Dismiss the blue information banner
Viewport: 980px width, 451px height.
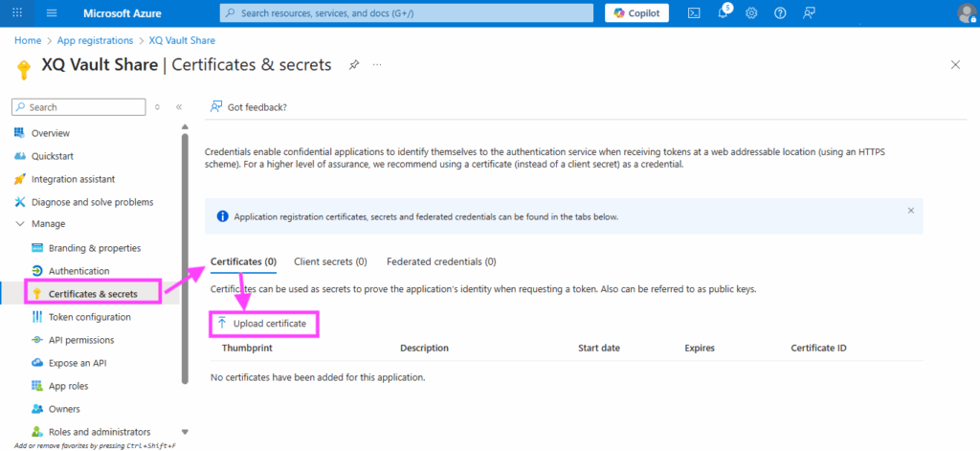tap(910, 210)
